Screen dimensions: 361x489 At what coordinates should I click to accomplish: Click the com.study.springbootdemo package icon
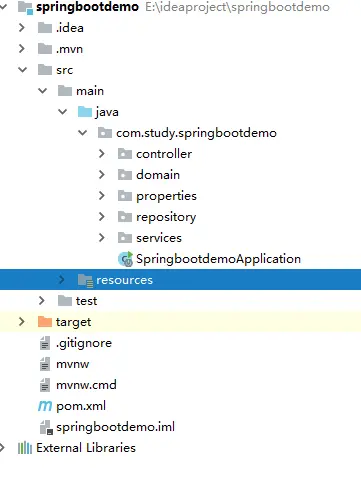pos(105,133)
